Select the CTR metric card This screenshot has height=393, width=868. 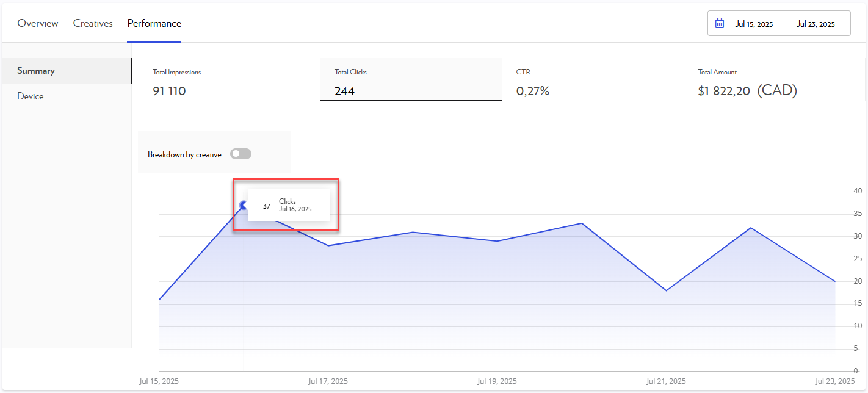592,82
